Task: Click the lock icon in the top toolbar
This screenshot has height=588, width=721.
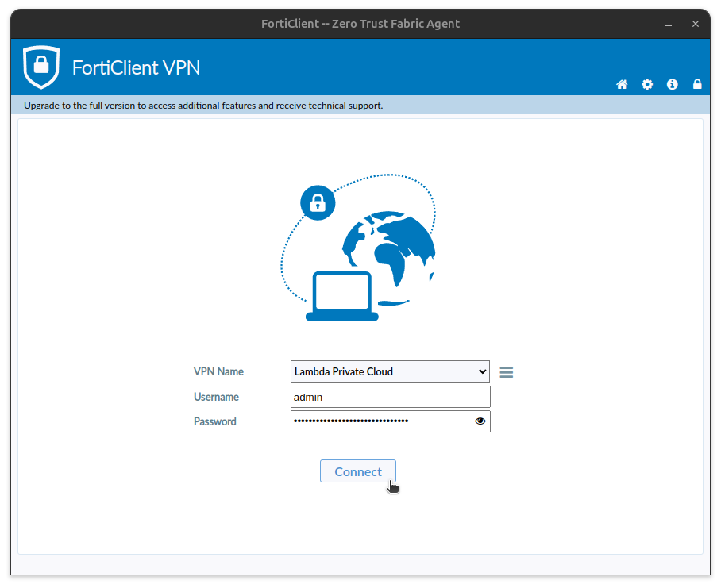Action: pos(697,84)
